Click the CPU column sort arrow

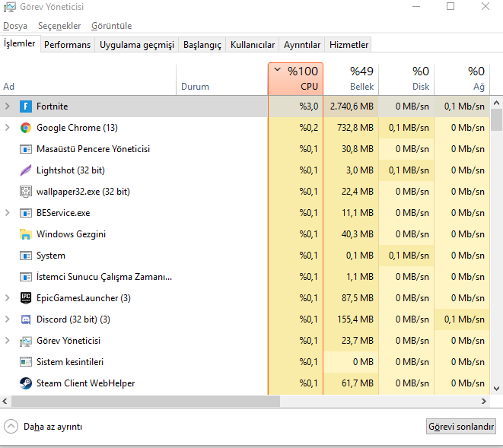click(278, 69)
